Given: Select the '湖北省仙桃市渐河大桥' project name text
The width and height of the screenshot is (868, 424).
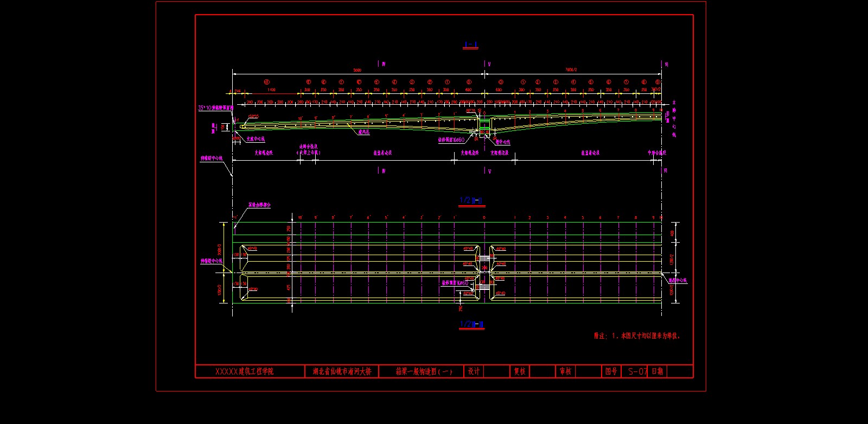Looking at the screenshot, I should [x=342, y=372].
